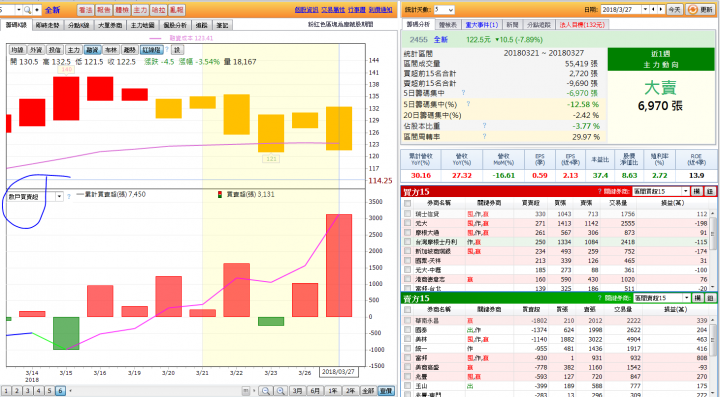The height and width of the screenshot is (397, 720).
Task: Click the 報告 button in the top toolbar
Action: pyautogui.click(x=103, y=10)
